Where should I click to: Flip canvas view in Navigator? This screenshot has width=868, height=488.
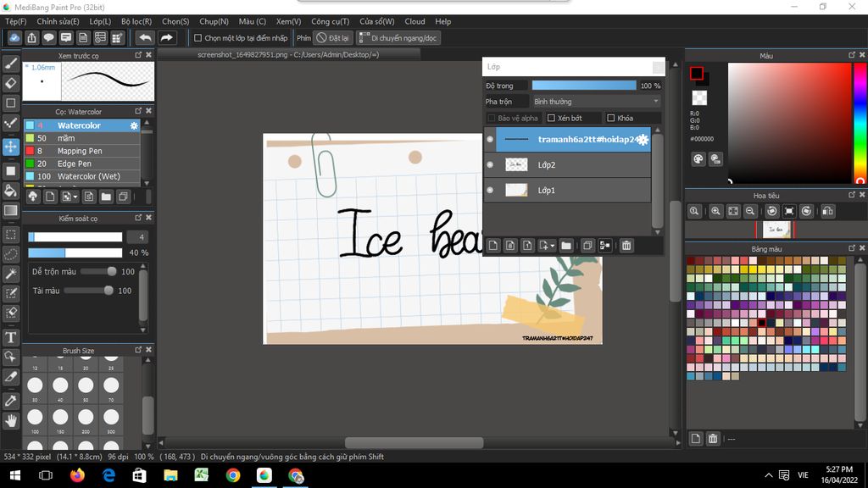point(827,211)
